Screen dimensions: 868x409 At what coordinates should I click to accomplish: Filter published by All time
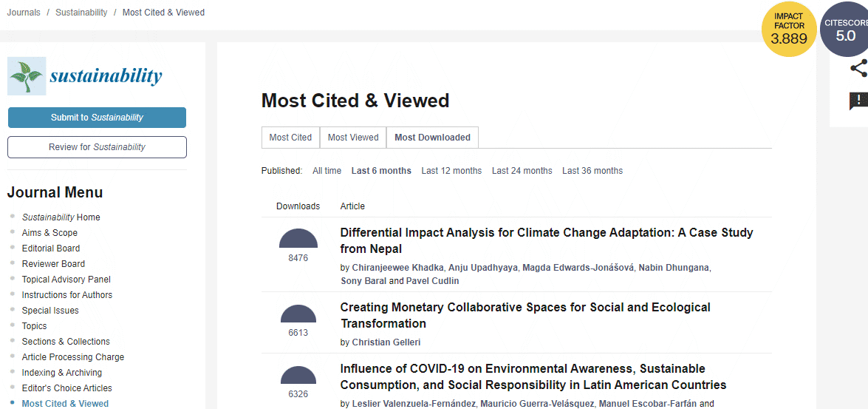(x=327, y=171)
